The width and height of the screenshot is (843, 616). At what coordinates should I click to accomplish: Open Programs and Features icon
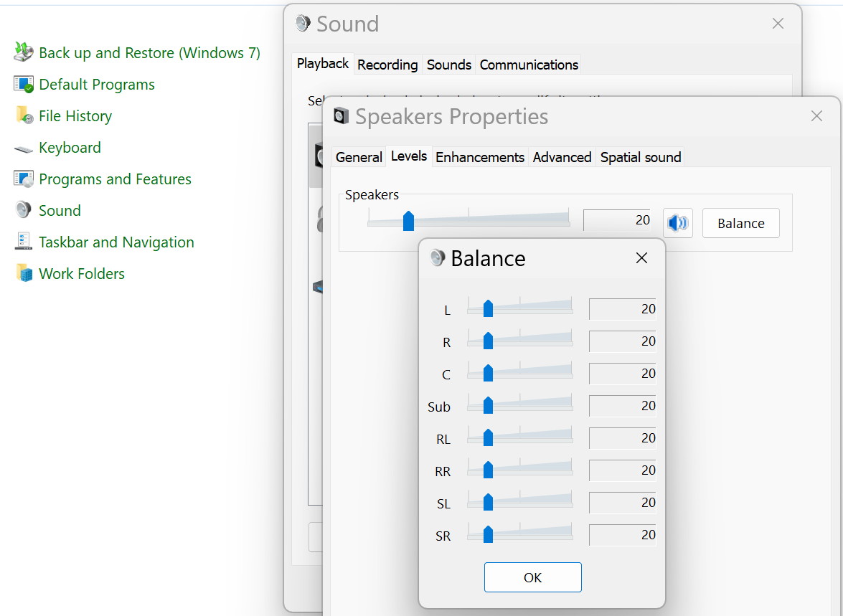coord(24,179)
